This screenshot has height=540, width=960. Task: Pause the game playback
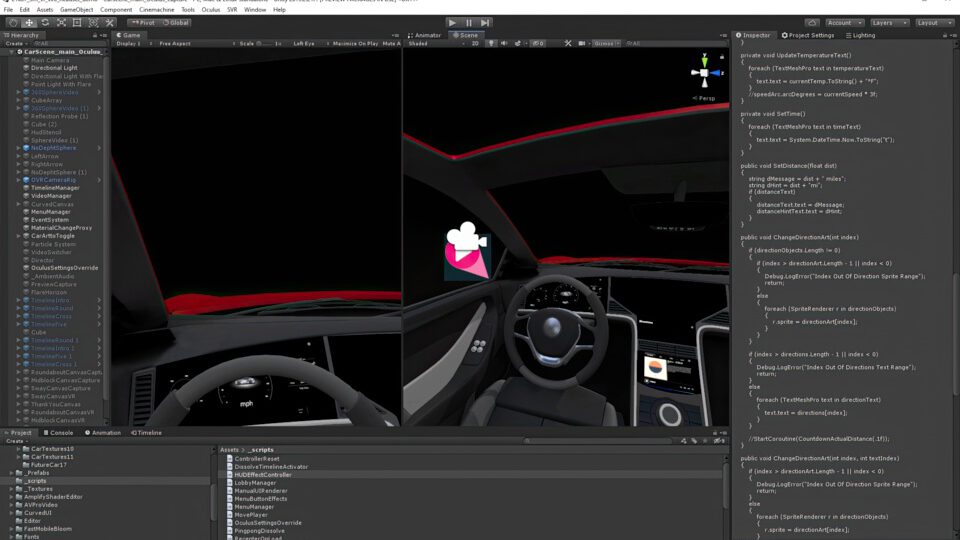[469, 23]
